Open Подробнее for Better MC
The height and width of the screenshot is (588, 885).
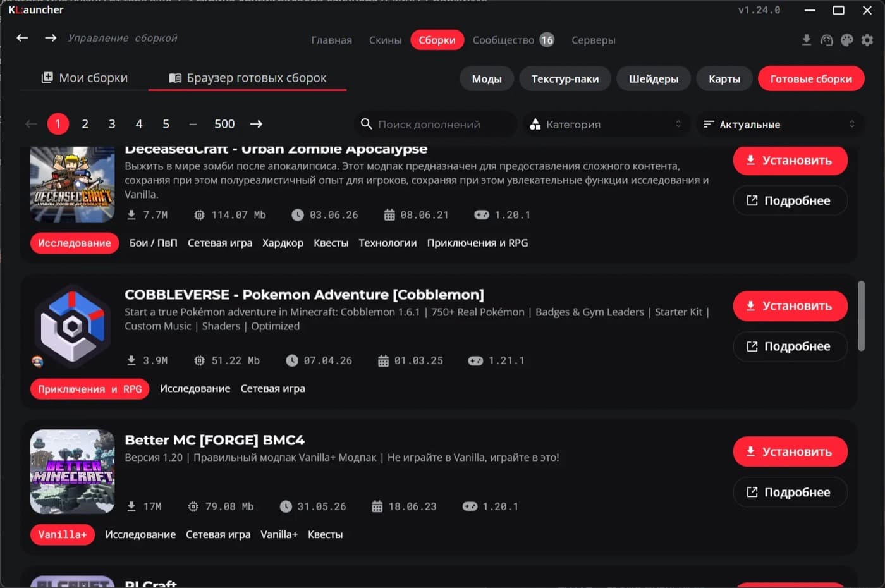coord(790,492)
